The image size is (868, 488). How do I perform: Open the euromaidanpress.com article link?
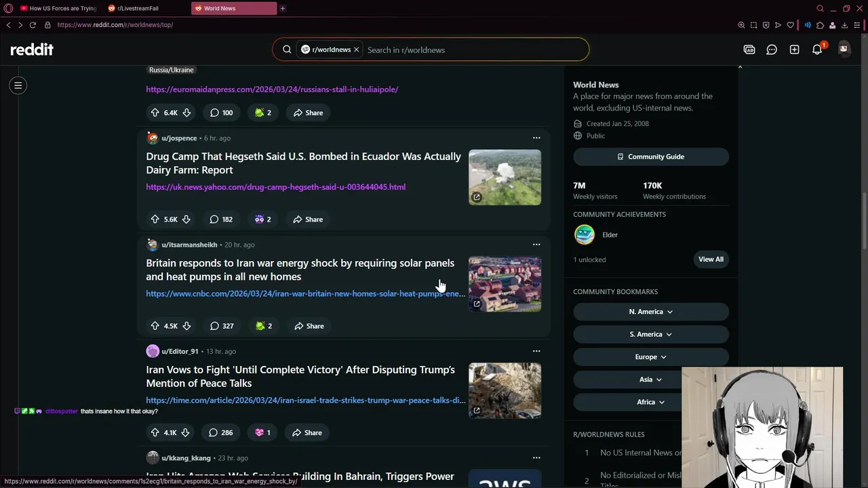coord(272,89)
